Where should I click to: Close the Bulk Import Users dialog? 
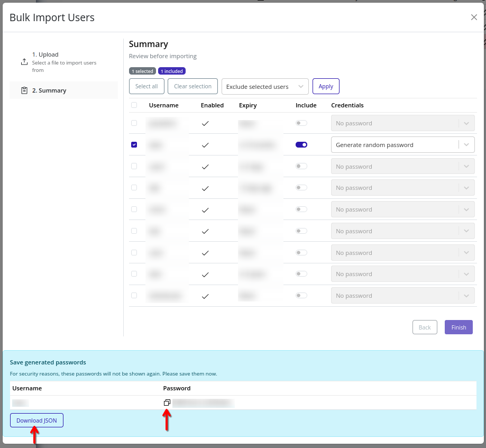click(x=474, y=17)
